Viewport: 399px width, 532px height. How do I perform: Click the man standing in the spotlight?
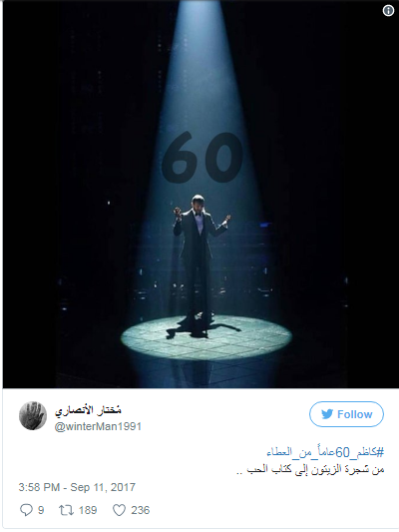click(200, 265)
